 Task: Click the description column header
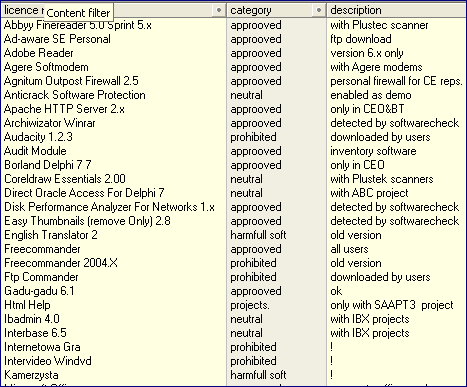(x=396, y=10)
